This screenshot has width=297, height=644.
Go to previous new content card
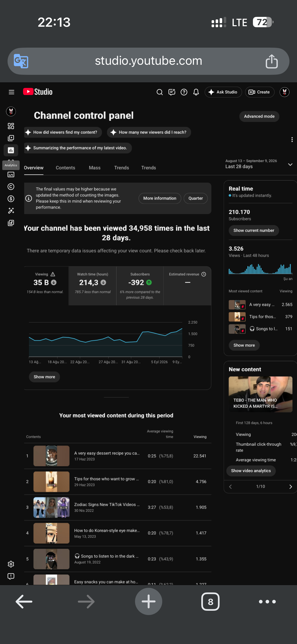[230, 487]
